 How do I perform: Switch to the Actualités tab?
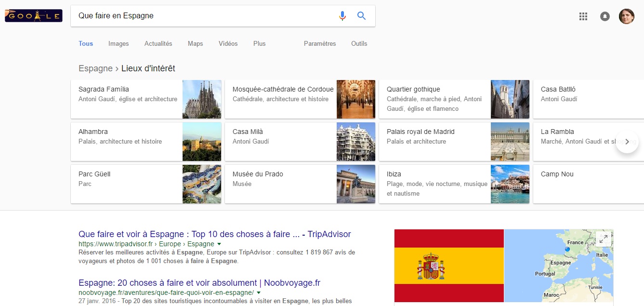158,43
